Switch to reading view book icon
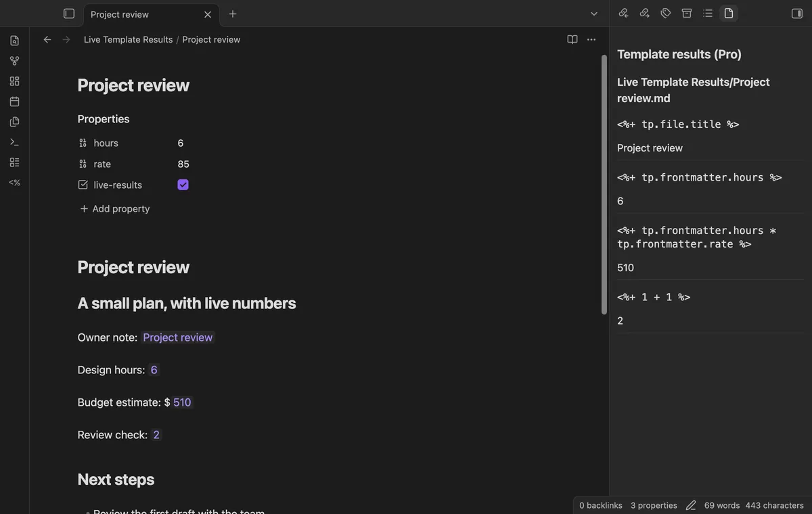 (x=572, y=40)
